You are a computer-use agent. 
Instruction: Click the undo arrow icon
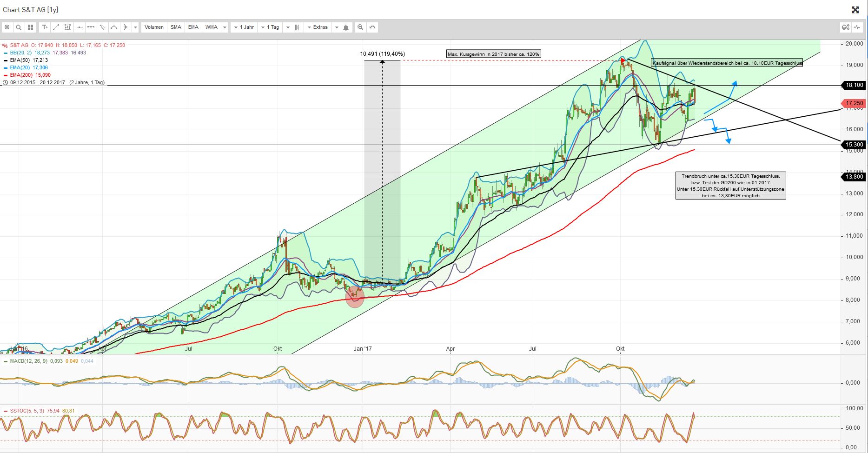pyautogui.click(x=371, y=27)
